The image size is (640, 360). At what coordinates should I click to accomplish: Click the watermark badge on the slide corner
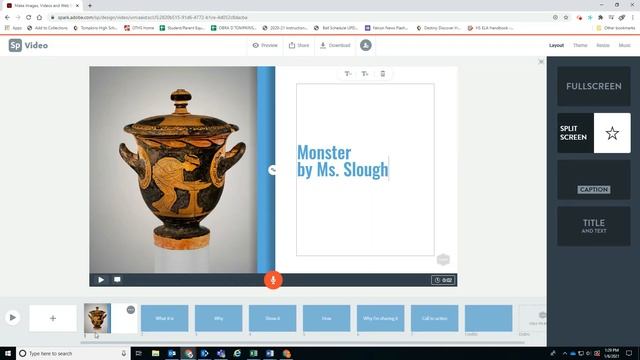(443, 259)
